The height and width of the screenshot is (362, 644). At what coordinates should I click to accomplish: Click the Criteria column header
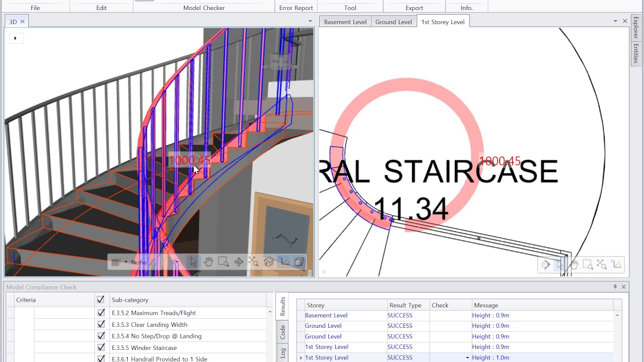click(55, 300)
